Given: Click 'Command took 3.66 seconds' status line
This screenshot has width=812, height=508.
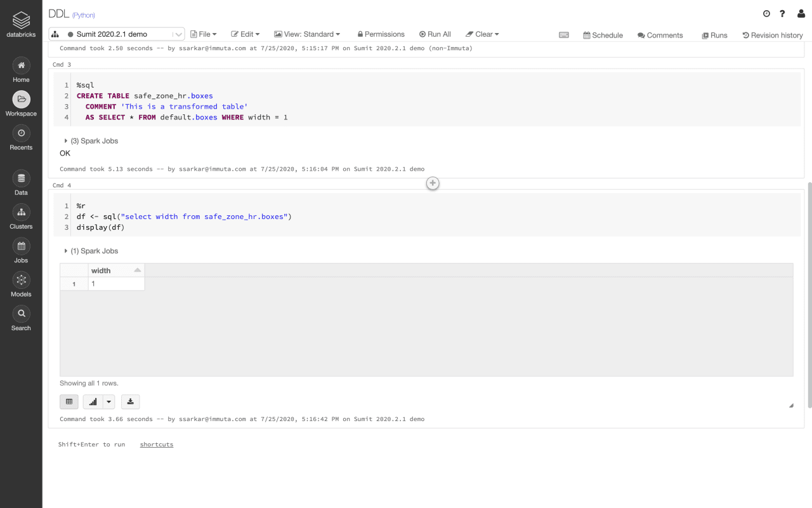Looking at the screenshot, I should tap(242, 419).
